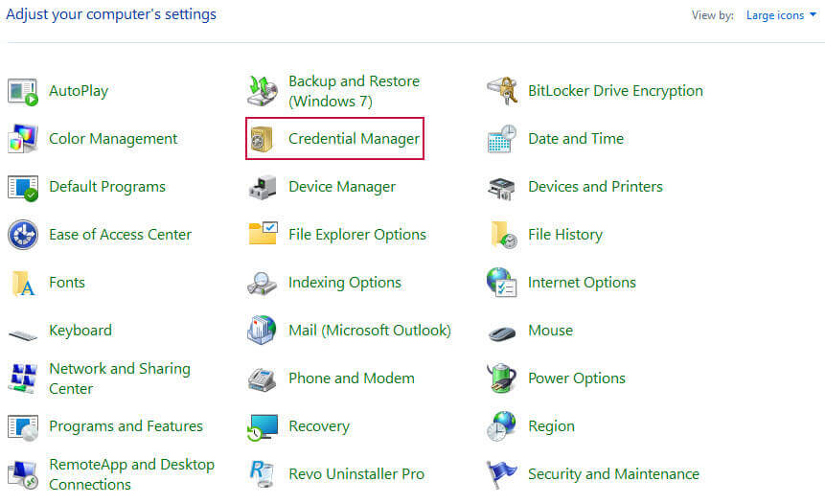Go to Devices and Printers
The image size is (825, 504).
click(x=595, y=187)
